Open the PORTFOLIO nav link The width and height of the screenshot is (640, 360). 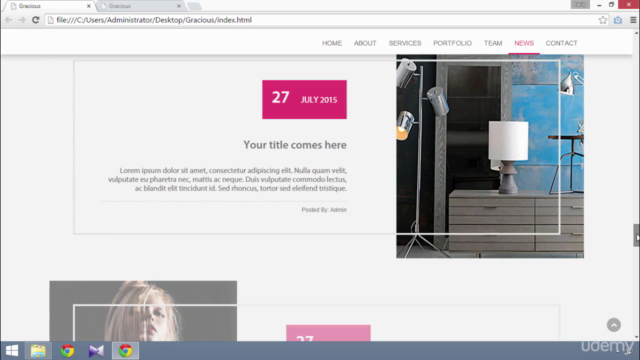pyautogui.click(x=452, y=43)
